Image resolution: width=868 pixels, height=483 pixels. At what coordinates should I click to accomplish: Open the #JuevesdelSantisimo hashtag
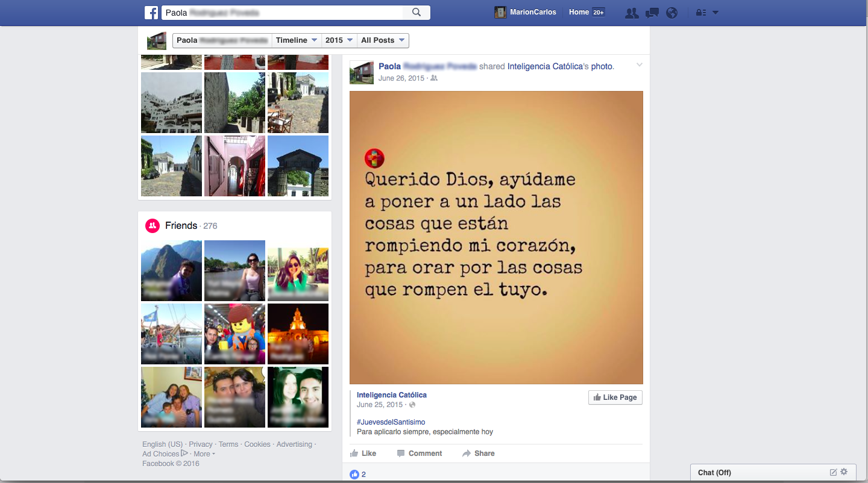click(391, 422)
